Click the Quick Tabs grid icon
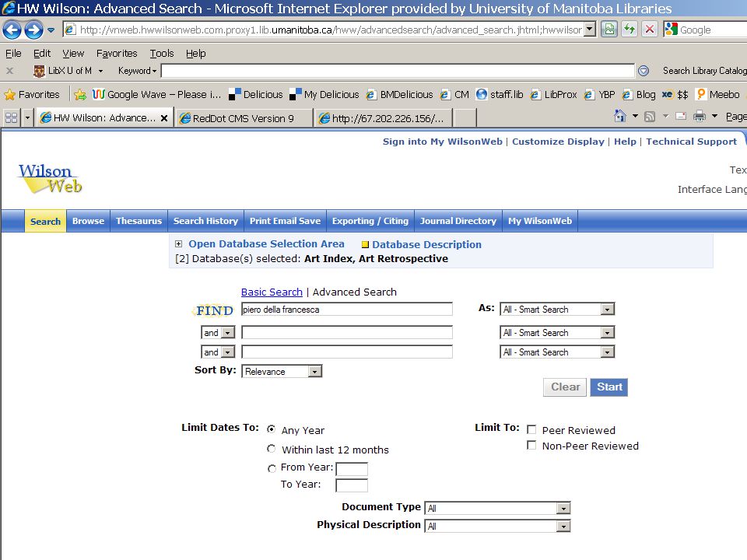The width and height of the screenshot is (747, 560). [11, 117]
